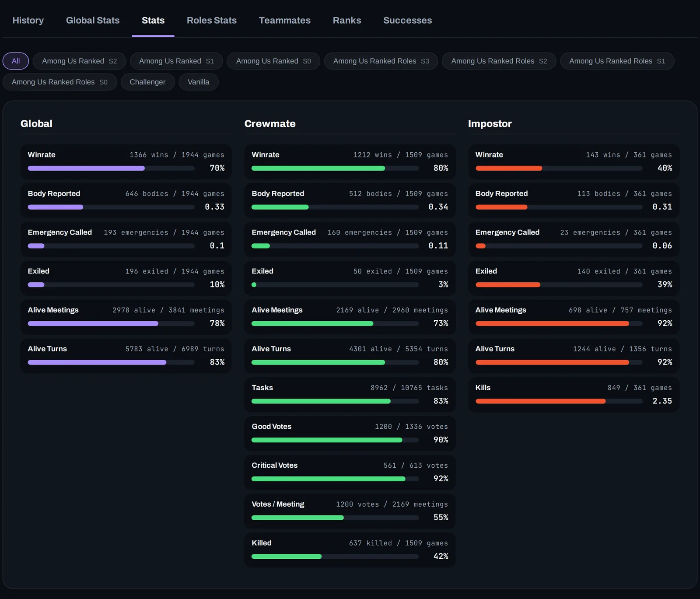This screenshot has height=599, width=700.
Task: Switch to the Successes tab
Action: tap(408, 21)
